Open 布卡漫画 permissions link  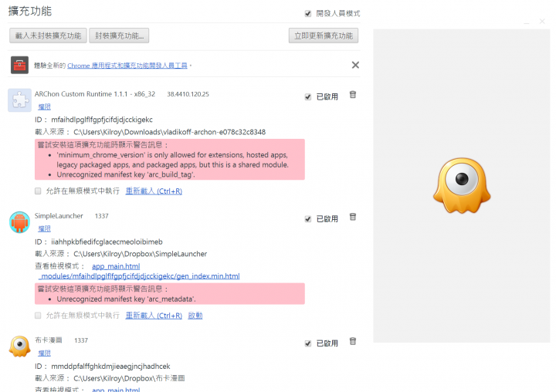pyautogui.click(x=44, y=353)
